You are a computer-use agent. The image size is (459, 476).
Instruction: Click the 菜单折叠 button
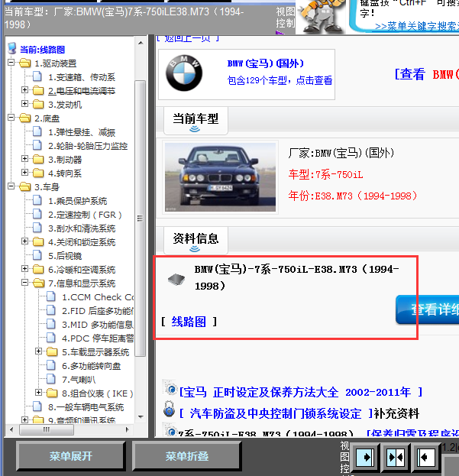pos(187,456)
